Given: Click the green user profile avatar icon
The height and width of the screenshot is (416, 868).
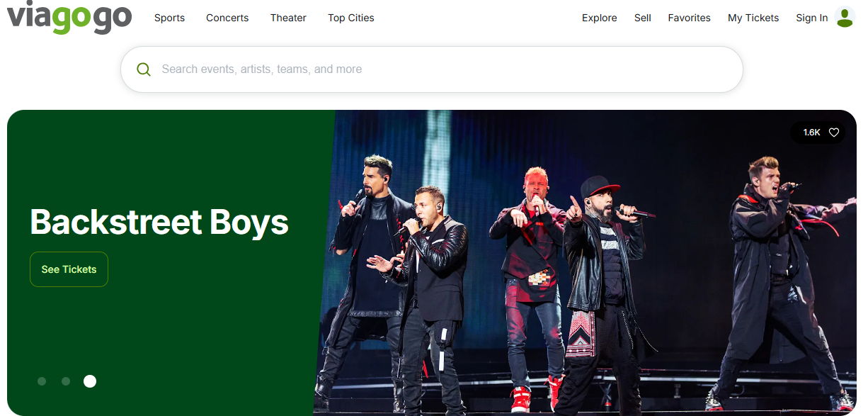Looking at the screenshot, I should (845, 18).
